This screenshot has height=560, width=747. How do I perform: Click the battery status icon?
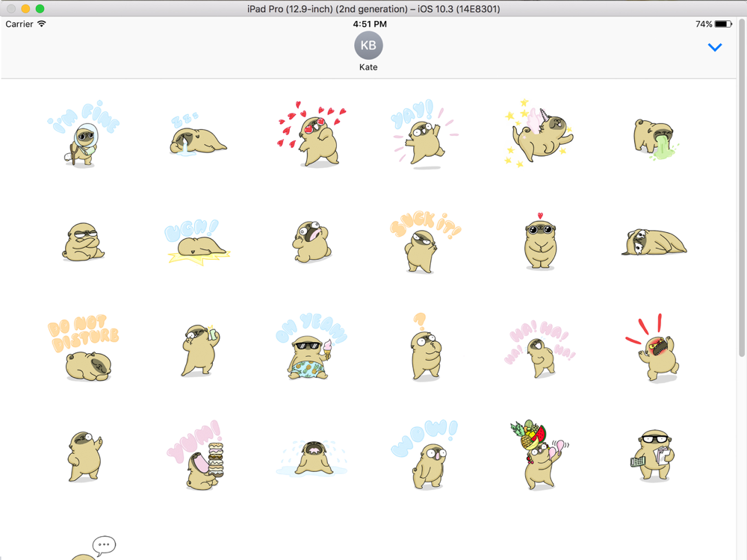point(723,24)
